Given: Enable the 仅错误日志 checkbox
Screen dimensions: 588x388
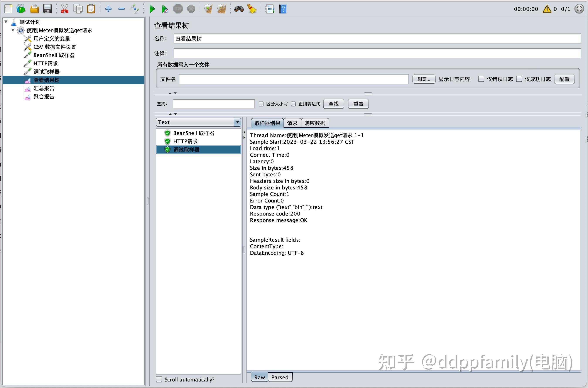Looking at the screenshot, I should point(482,79).
